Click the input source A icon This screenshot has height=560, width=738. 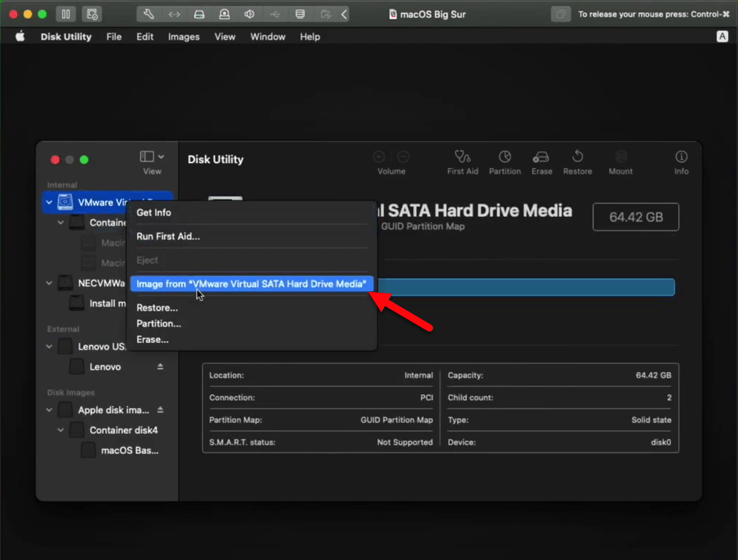[722, 37]
